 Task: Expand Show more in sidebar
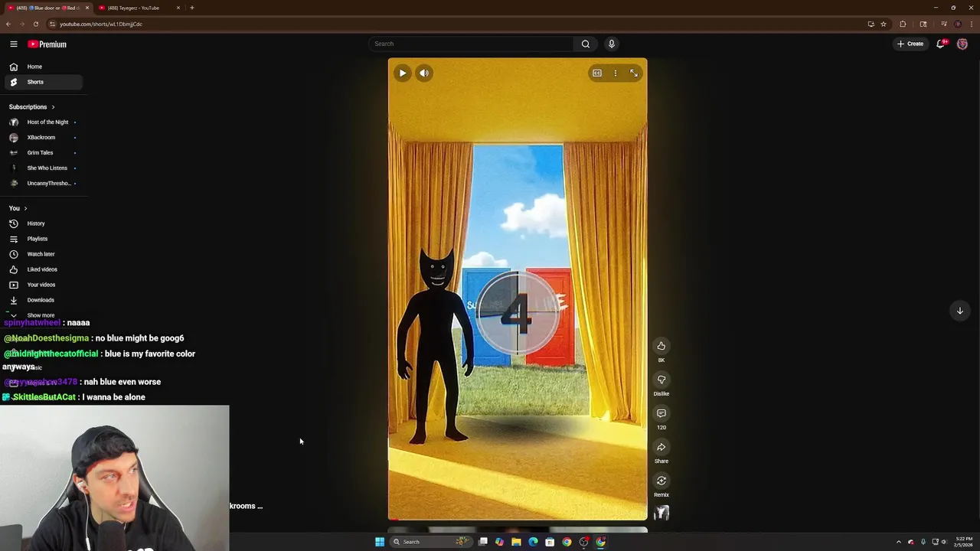click(x=44, y=315)
